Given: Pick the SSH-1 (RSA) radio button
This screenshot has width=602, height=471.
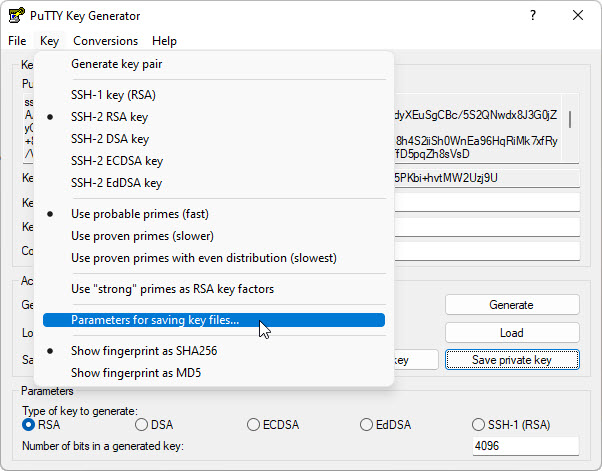Looking at the screenshot, I should pyautogui.click(x=480, y=425).
